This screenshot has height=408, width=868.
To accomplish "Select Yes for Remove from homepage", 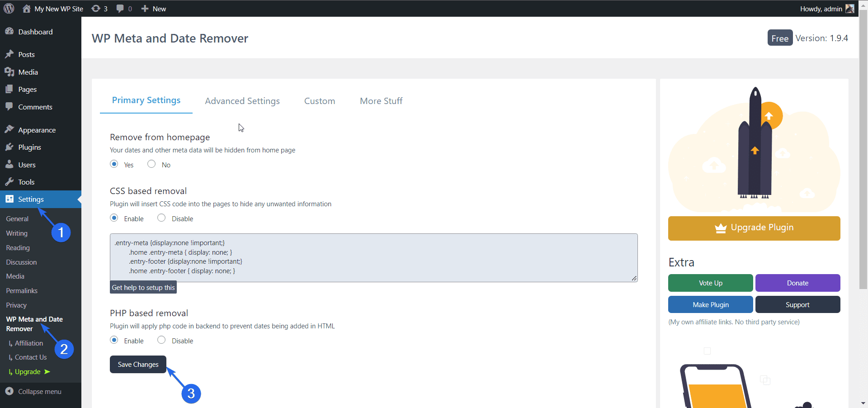I will click(114, 164).
